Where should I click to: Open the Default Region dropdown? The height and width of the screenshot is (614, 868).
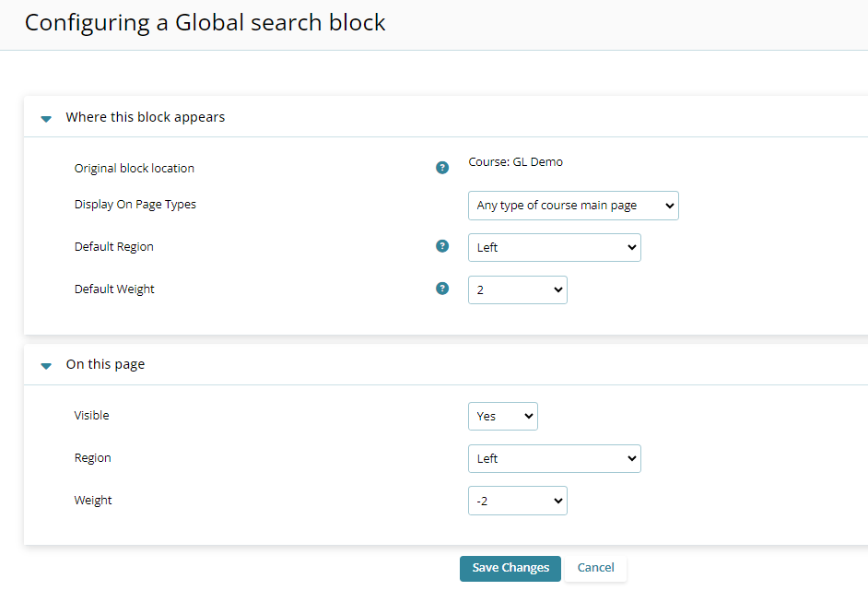tap(554, 247)
